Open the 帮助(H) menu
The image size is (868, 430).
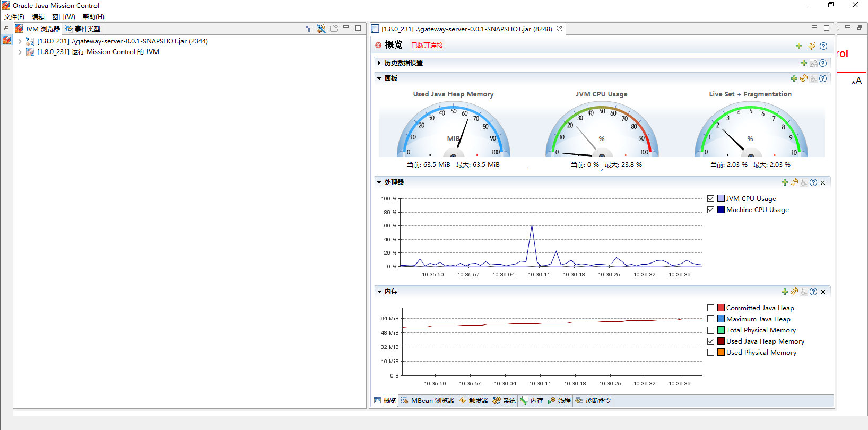tap(93, 17)
